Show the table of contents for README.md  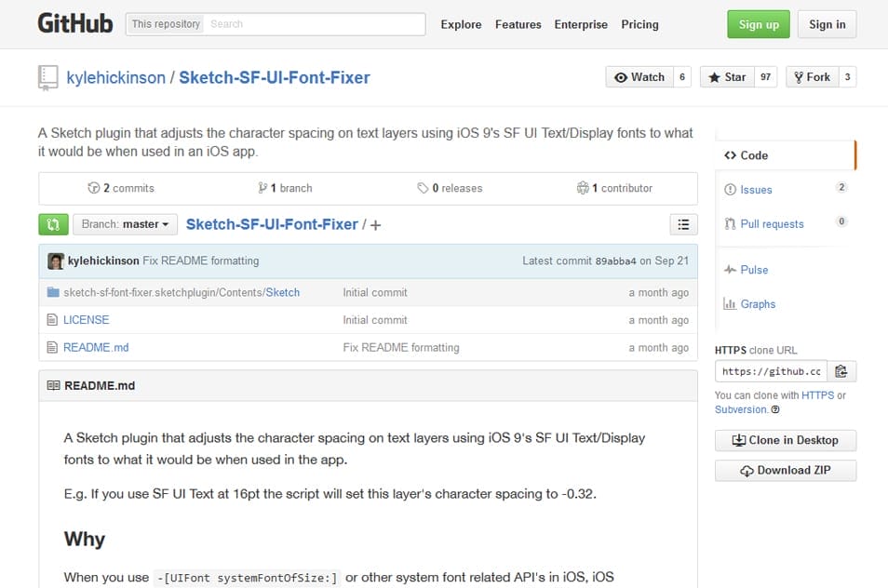click(x=683, y=224)
